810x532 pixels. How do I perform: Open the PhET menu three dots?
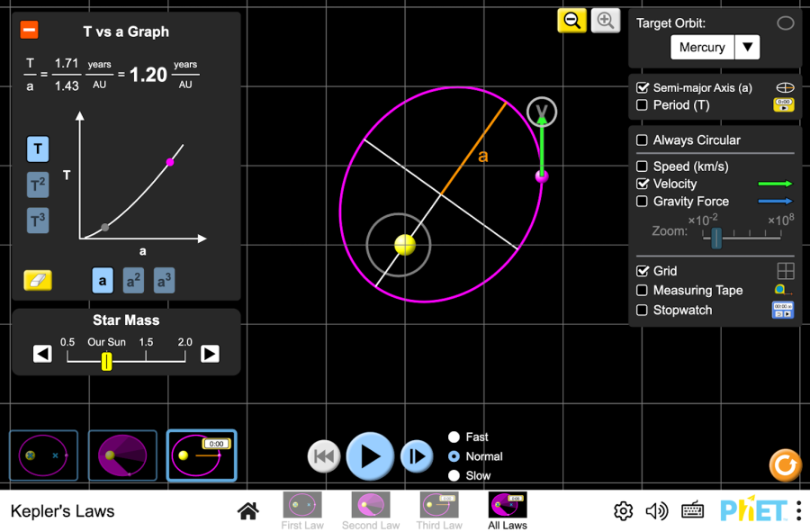tap(797, 510)
